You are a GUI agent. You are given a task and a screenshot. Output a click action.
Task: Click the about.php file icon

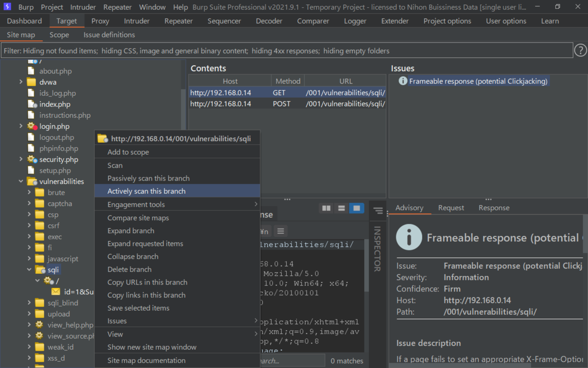tap(31, 71)
